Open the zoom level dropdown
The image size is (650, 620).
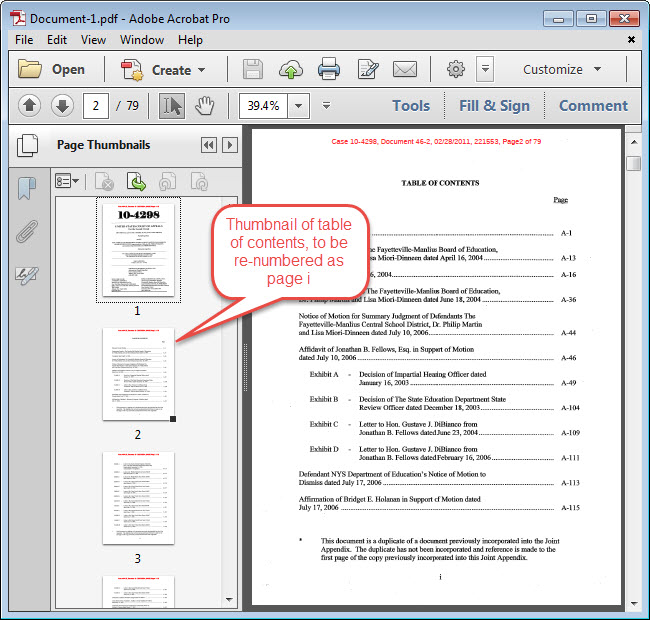299,106
